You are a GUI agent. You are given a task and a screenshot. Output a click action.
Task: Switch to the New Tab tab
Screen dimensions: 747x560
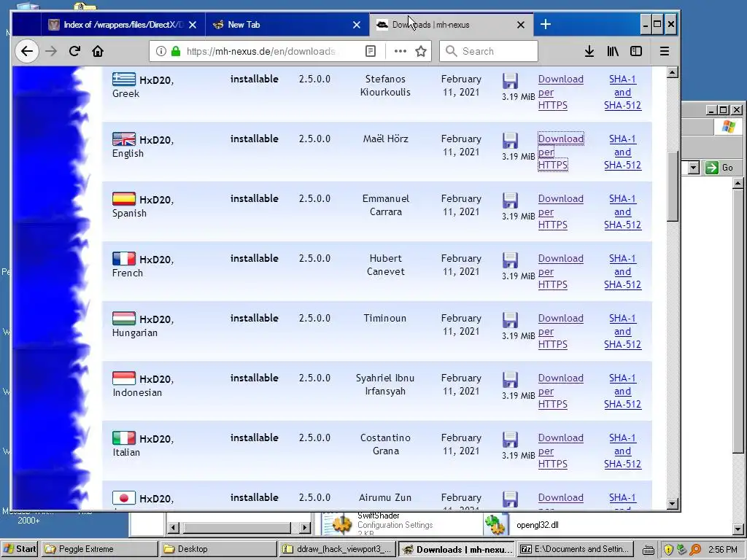pyautogui.click(x=287, y=25)
